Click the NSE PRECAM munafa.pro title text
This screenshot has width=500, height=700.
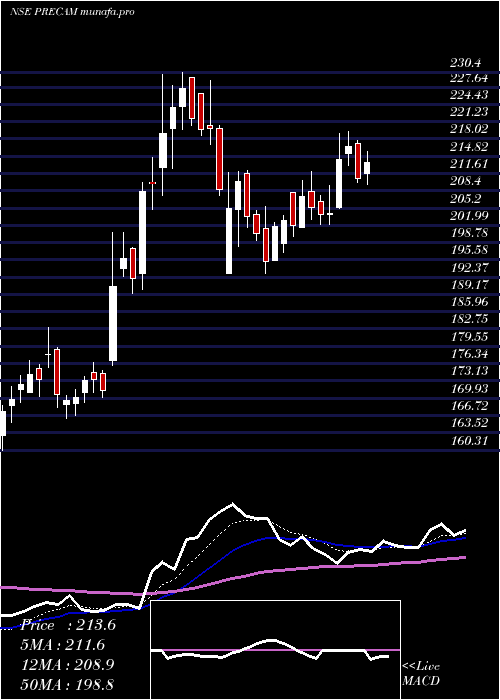click(72, 12)
